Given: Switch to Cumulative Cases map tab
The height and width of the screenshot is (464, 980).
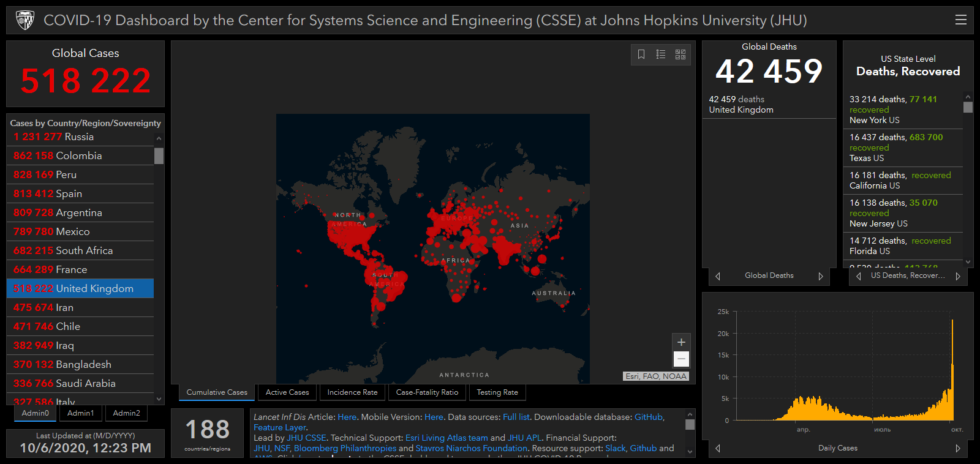Looking at the screenshot, I should (x=217, y=392).
